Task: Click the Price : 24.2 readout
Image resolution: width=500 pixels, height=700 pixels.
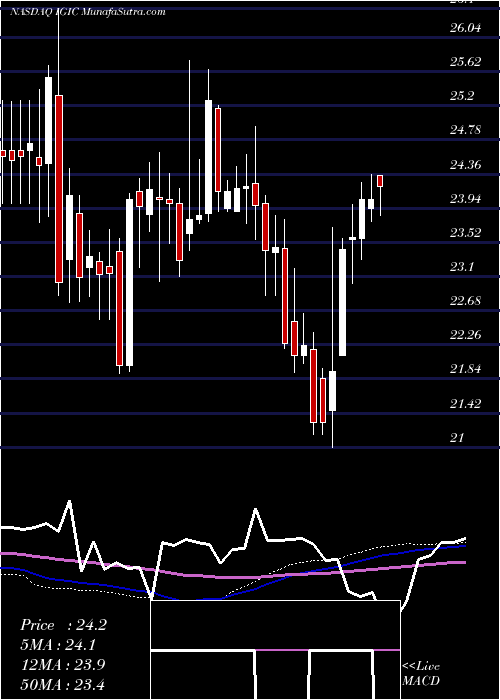Action: [63, 625]
